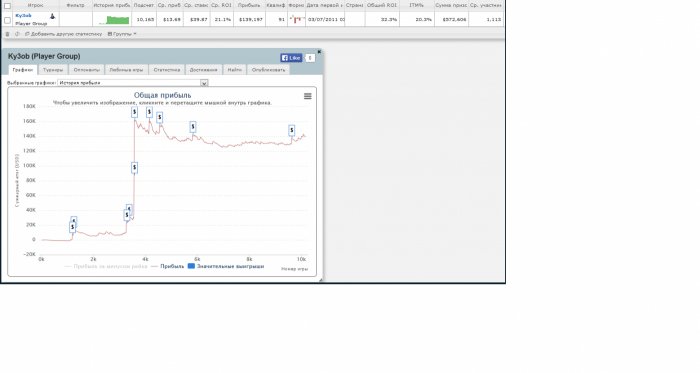The height and width of the screenshot is (373, 700).
Task: Toggle the blue Значительные выигрыши legend swatch
Action: (x=192, y=266)
